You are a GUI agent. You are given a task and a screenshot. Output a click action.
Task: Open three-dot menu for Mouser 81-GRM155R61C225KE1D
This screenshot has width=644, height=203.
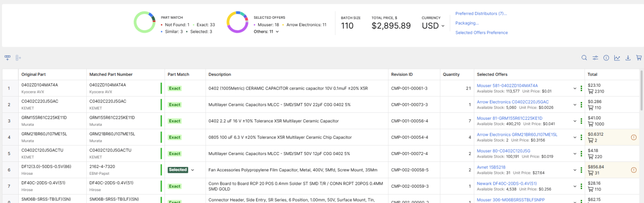581,121
